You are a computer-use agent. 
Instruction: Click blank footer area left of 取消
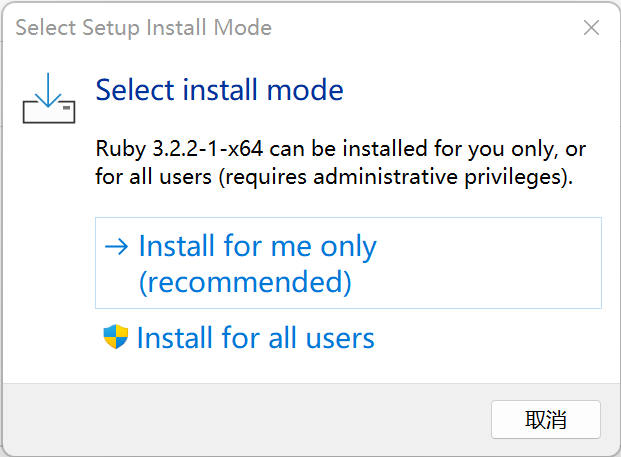pyautogui.click(x=250, y=419)
